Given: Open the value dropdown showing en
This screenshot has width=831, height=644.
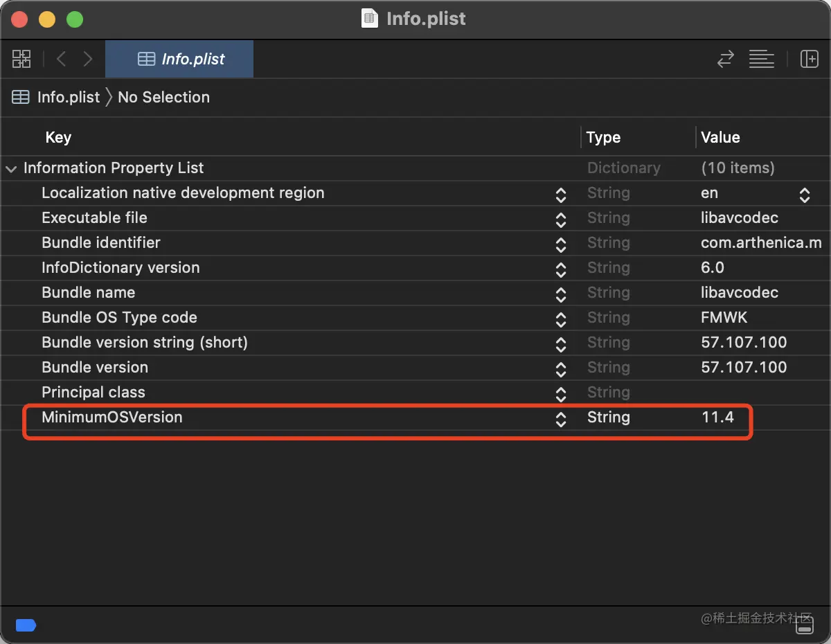Looking at the screenshot, I should click(x=804, y=193).
